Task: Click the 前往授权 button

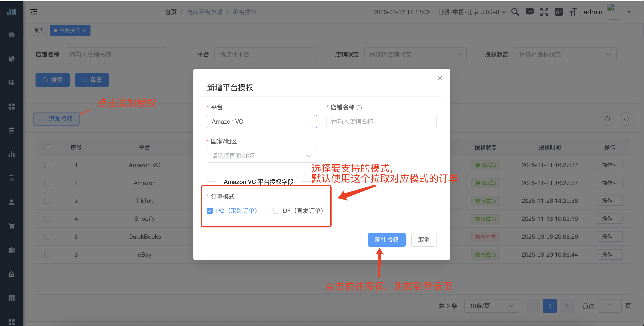Action: [386, 240]
